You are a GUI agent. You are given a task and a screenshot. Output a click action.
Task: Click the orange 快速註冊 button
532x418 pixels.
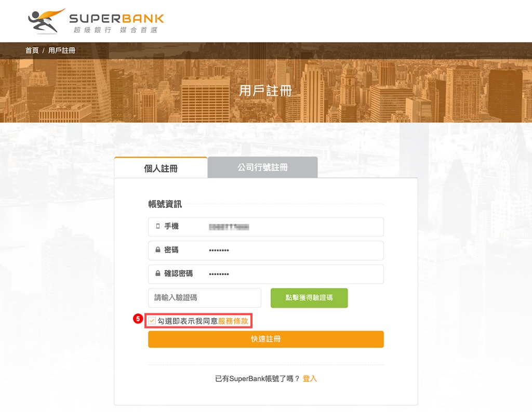click(x=265, y=339)
